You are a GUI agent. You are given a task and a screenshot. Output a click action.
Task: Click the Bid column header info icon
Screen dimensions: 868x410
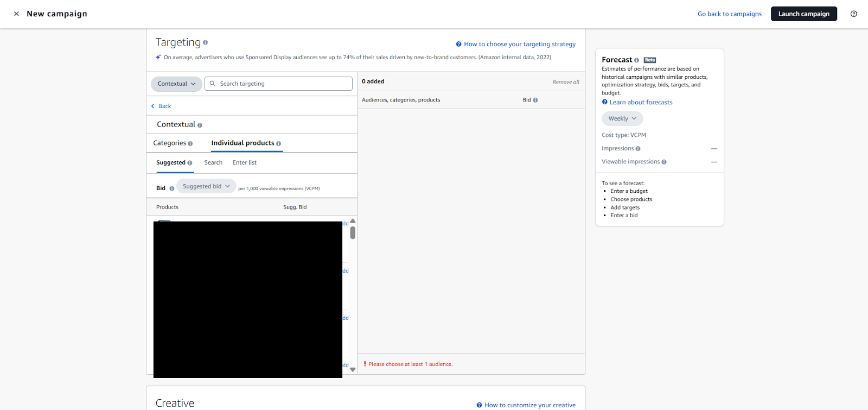click(x=535, y=100)
